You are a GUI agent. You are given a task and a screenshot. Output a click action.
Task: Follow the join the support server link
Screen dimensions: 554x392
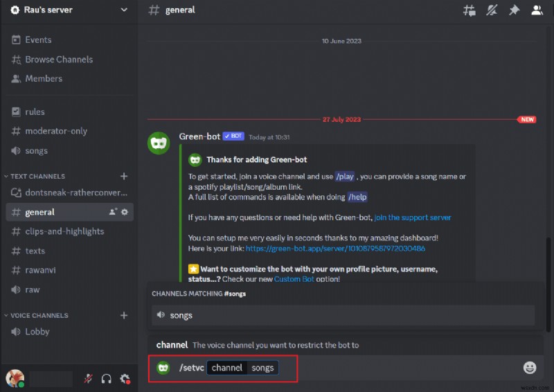413,217
